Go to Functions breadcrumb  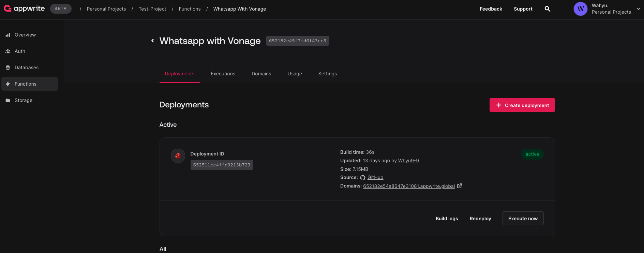point(190,9)
